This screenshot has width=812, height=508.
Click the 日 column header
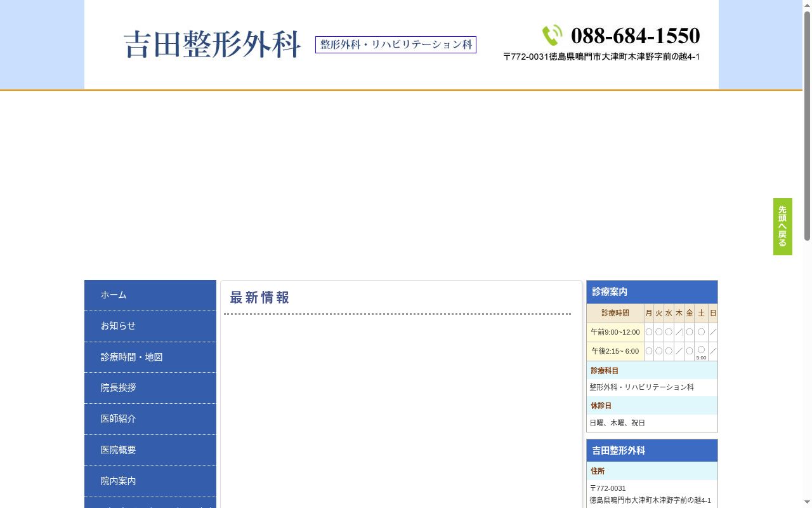pyautogui.click(x=713, y=313)
